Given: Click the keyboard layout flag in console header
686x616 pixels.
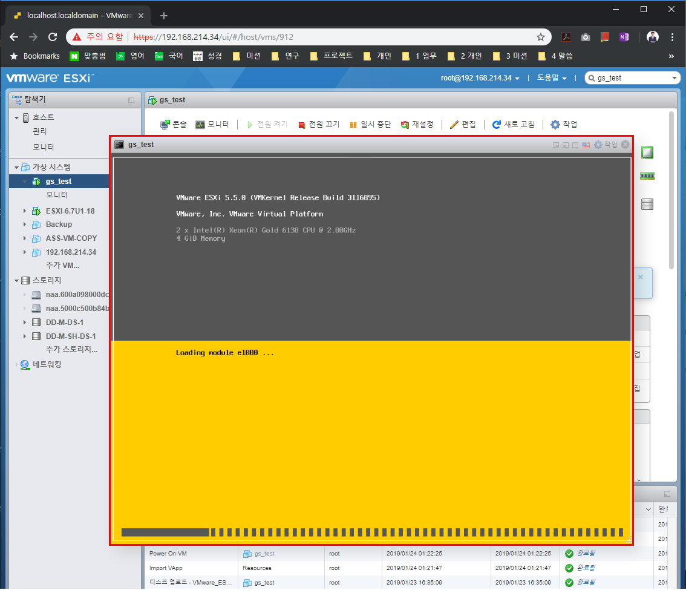Looking at the screenshot, I should coord(586,145).
